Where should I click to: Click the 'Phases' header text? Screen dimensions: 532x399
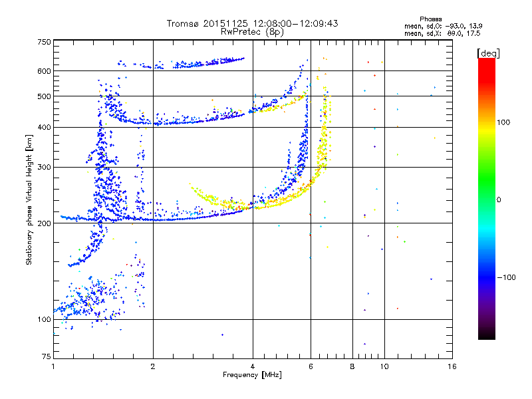pos(430,19)
